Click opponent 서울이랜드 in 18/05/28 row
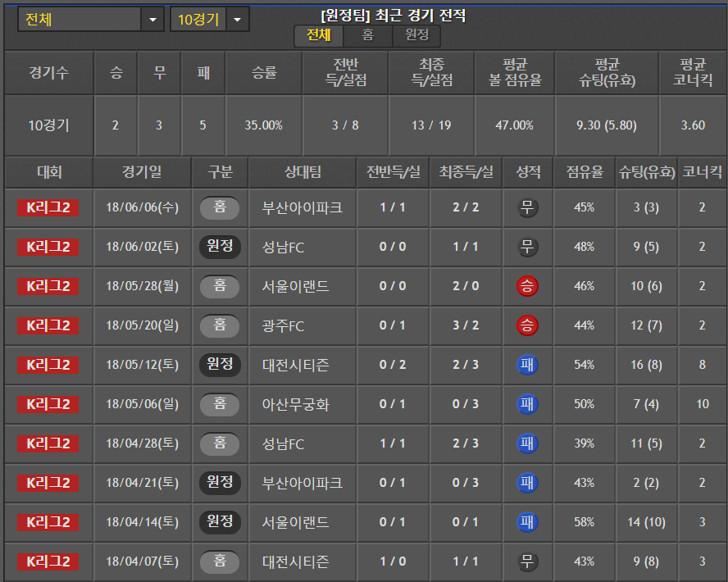Viewport: 728px width, 582px height. 296,286
